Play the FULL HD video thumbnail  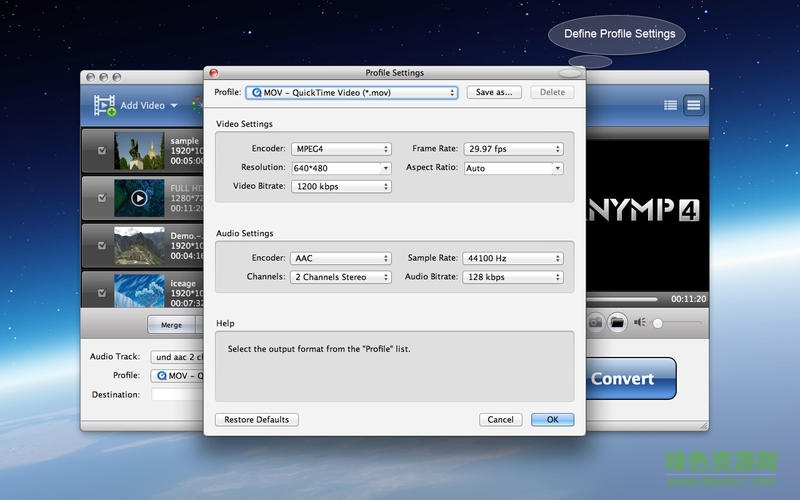coord(139,198)
